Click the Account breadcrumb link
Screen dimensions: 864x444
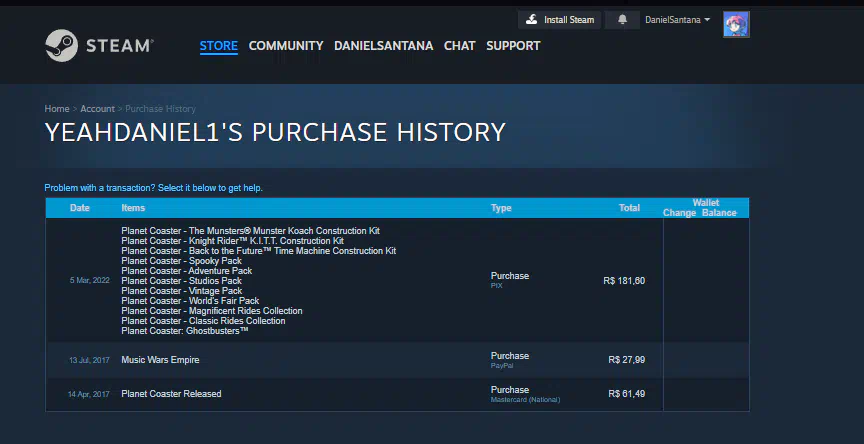pyautogui.click(x=98, y=109)
